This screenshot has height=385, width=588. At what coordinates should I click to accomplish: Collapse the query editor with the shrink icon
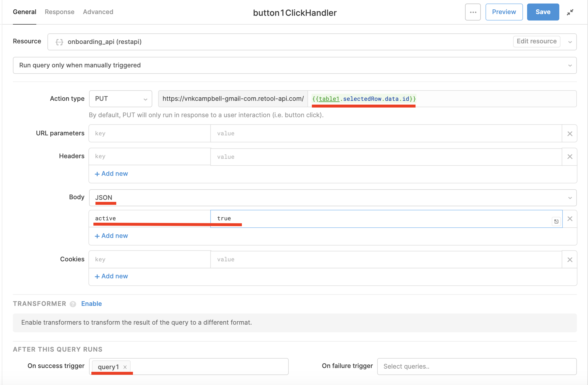[570, 12]
